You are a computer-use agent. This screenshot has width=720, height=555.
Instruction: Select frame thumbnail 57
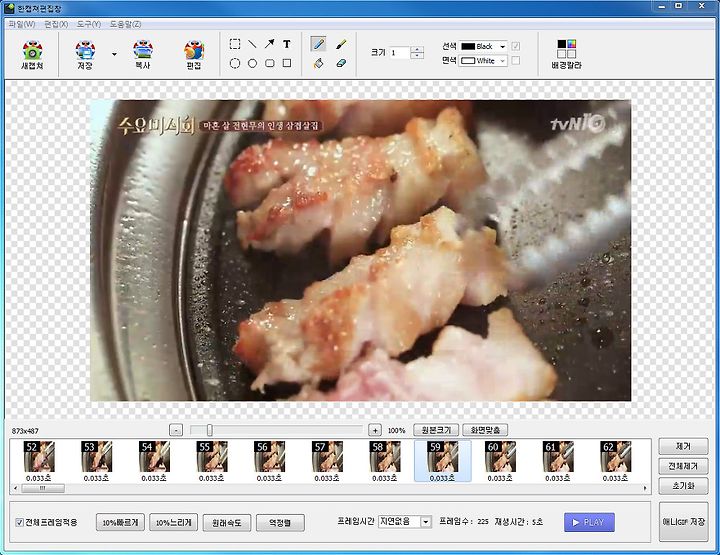click(327, 461)
